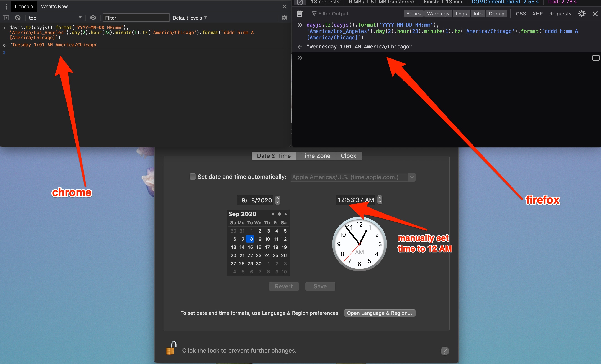Toggle the live expression eye icon
This screenshot has height=364, width=601.
pos(93,18)
